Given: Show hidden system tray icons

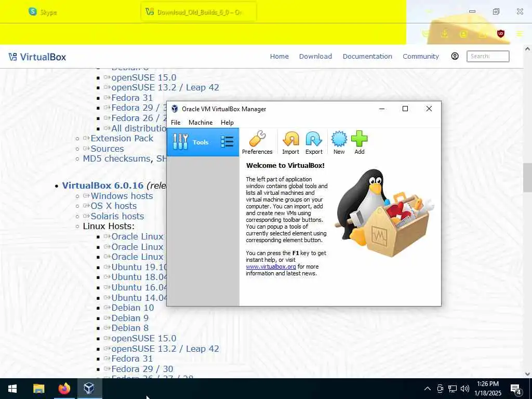Looking at the screenshot, I should tap(428, 389).
